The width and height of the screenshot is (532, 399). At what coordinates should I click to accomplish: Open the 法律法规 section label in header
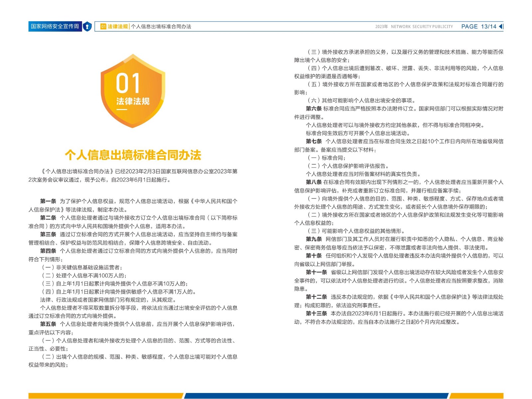[x=118, y=27]
